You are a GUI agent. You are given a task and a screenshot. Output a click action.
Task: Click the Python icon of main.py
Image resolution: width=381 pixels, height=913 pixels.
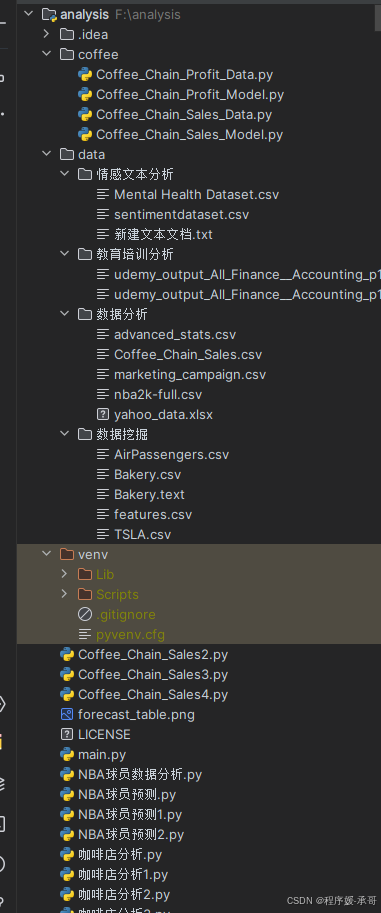click(x=67, y=755)
